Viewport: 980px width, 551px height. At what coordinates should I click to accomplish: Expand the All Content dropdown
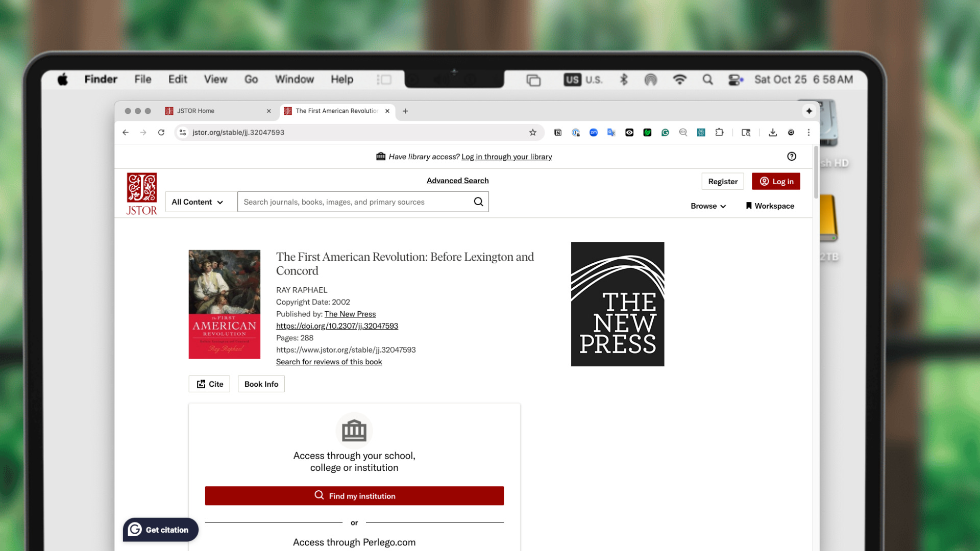click(x=198, y=202)
